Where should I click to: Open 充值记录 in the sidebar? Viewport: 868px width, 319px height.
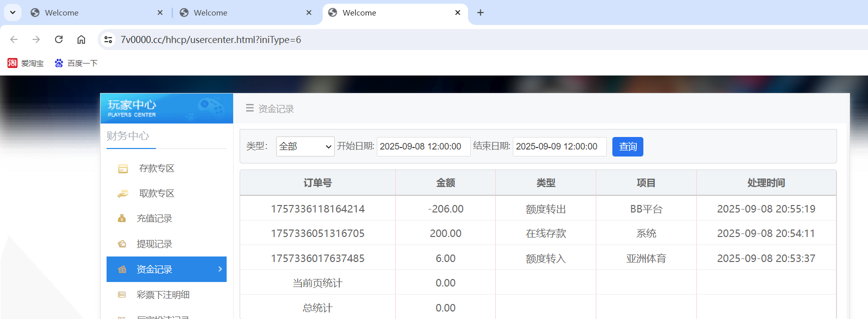coord(154,218)
